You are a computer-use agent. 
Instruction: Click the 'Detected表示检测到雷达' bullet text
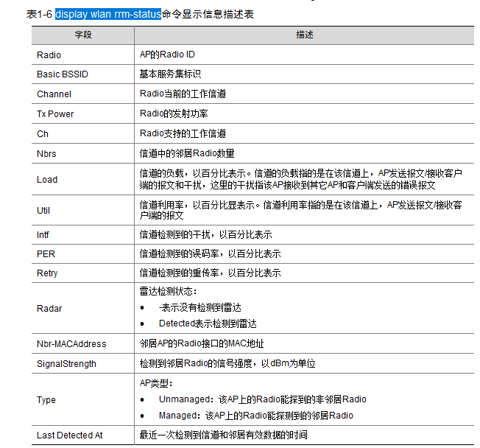pyautogui.click(x=208, y=323)
